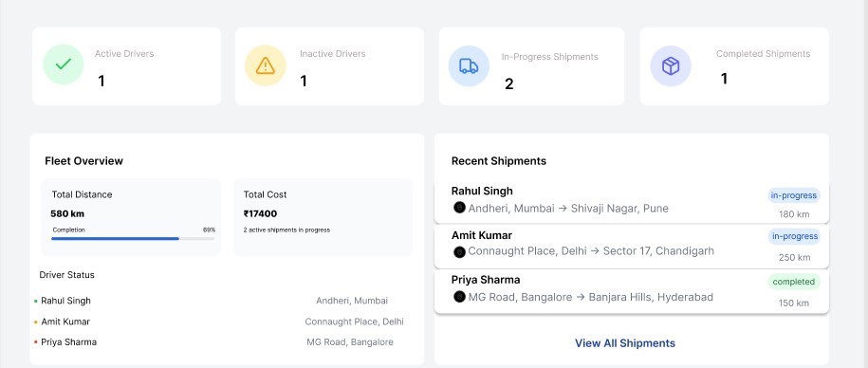
Task: Click the red status dot for Priya Sharma
Action: (36, 342)
